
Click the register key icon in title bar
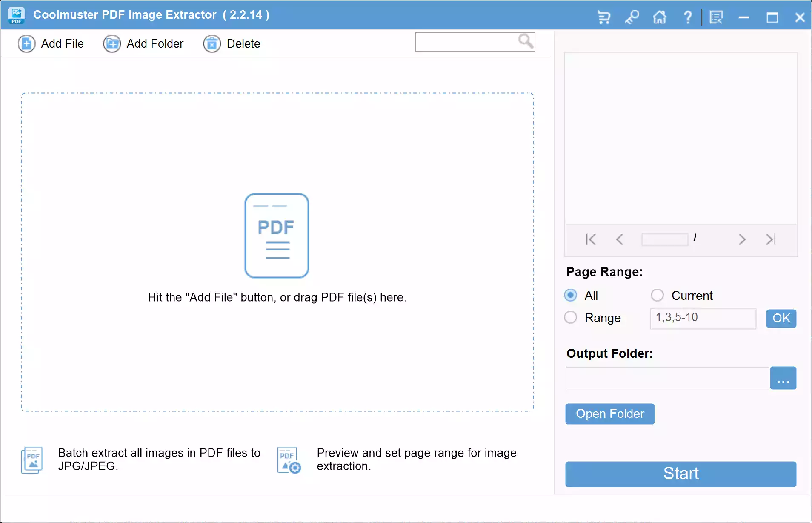pyautogui.click(x=632, y=17)
